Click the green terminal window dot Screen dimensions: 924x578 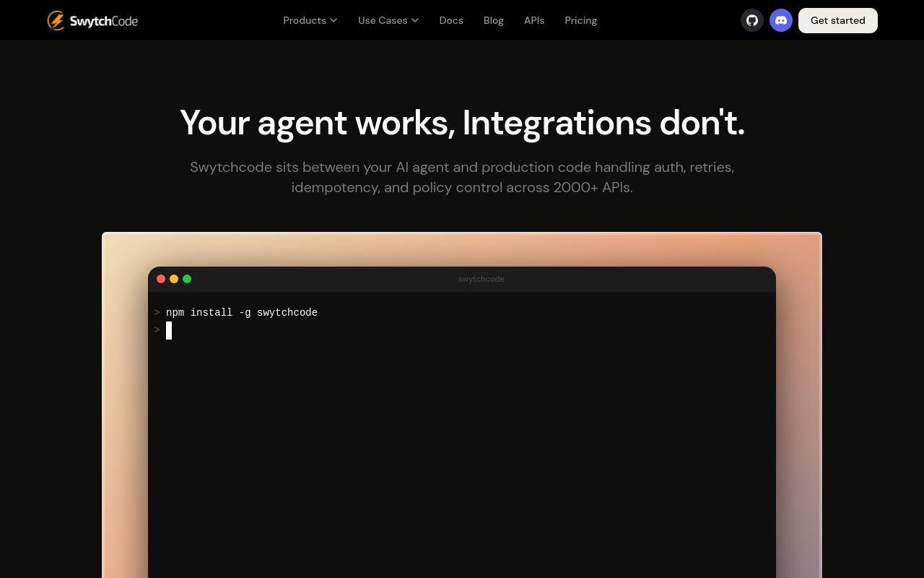point(187,279)
